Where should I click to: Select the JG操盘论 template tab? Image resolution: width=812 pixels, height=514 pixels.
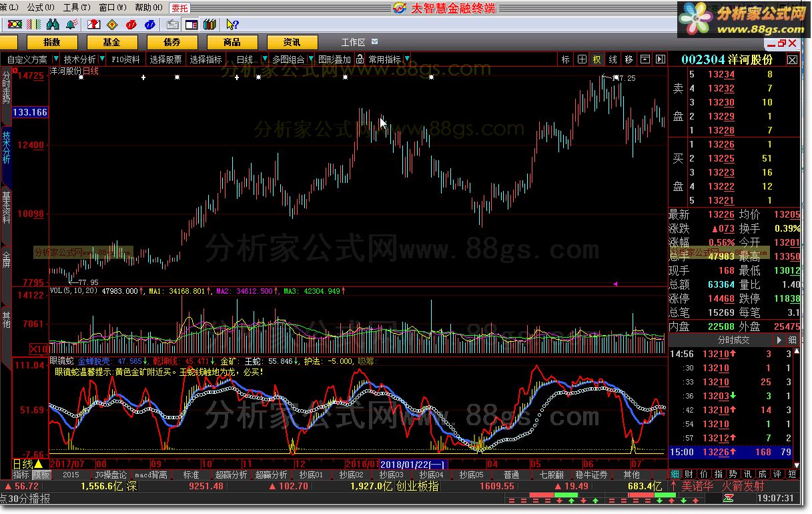[111, 475]
